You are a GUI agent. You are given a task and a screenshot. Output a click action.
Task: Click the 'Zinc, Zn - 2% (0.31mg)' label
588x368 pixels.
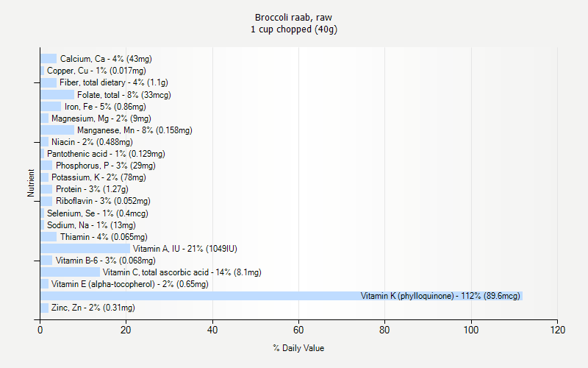[x=93, y=308]
